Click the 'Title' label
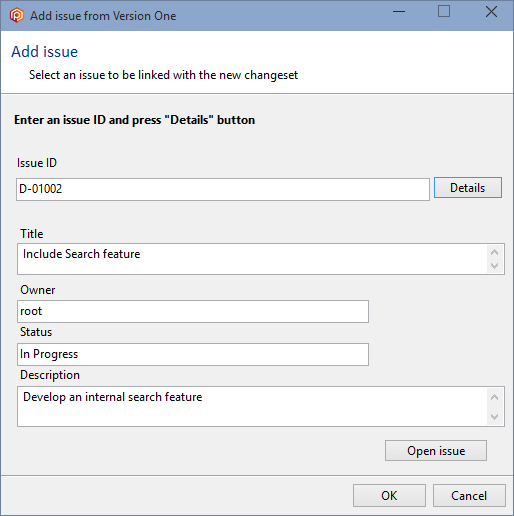The image size is (514, 516). (x=32, y=234)
